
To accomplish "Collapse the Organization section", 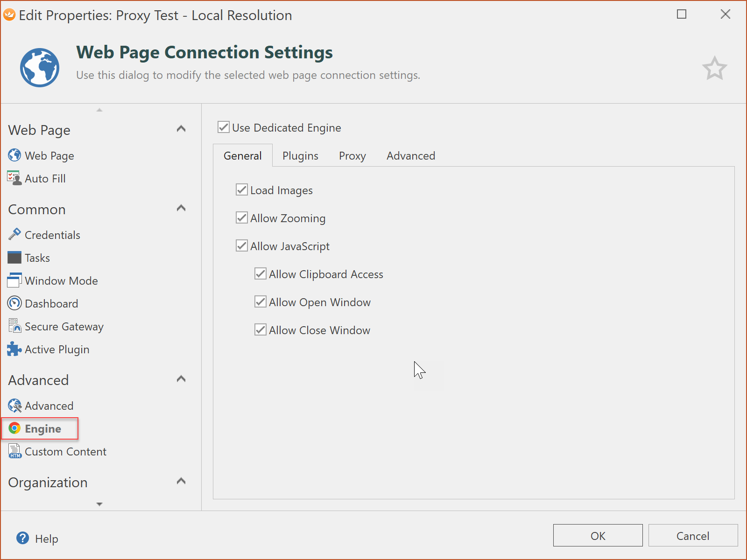I will click(181, 482).
